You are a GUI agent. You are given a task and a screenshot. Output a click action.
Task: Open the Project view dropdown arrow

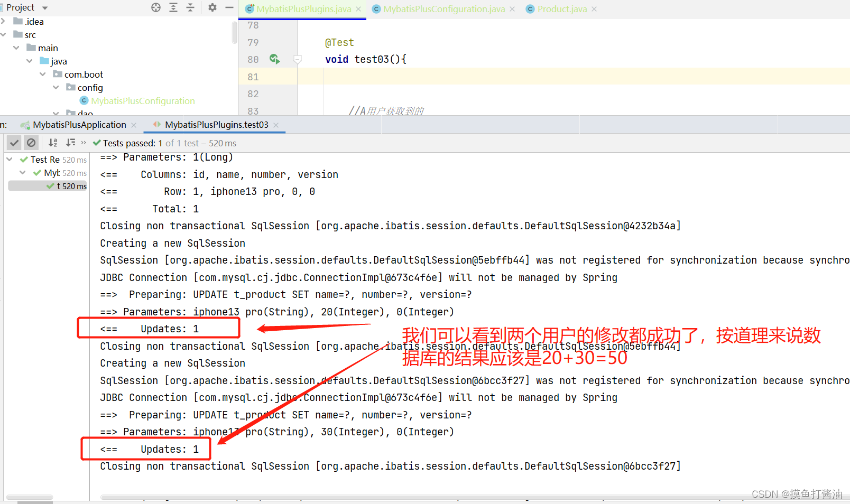click(x=45, y=8)
